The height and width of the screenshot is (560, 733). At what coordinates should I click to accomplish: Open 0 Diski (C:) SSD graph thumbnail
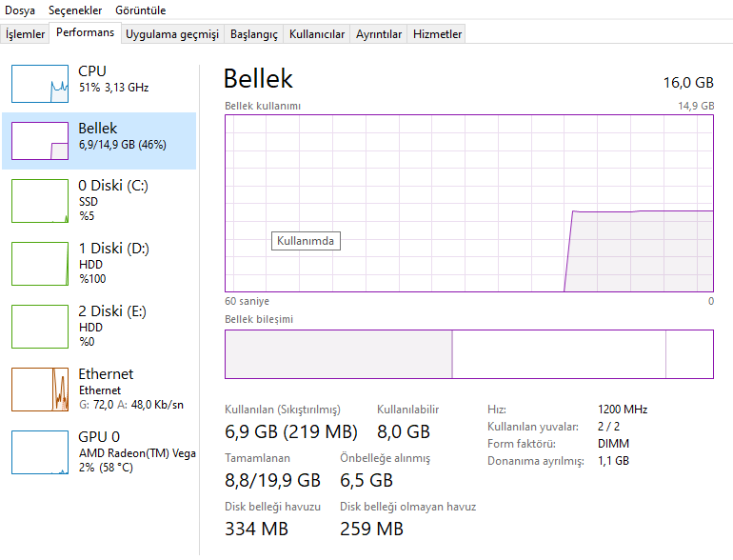point(40,200)
